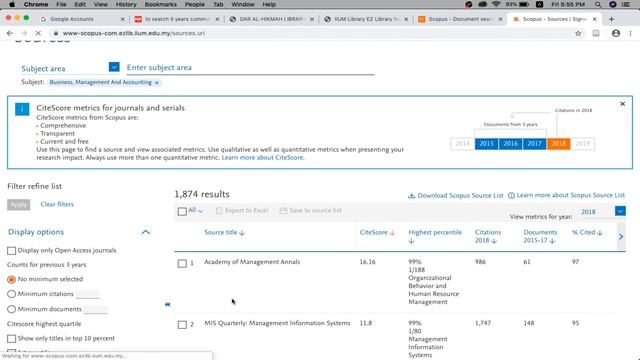The width and height of the screenshot is (640, 360).
Task: Click the Minimum citations number field
Action: (x=88, y=294)
